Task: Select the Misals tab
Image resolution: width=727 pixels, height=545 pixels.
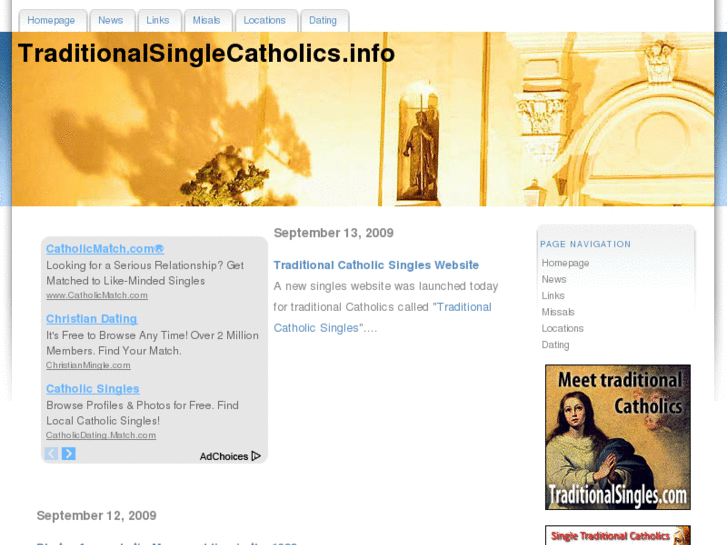Action: (x=207, y=21)
